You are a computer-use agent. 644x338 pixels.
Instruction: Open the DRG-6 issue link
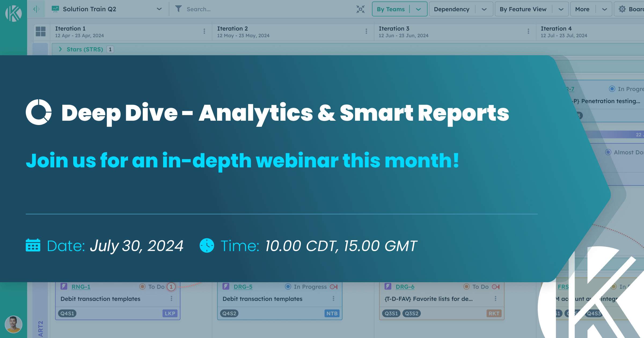(405, 287)
